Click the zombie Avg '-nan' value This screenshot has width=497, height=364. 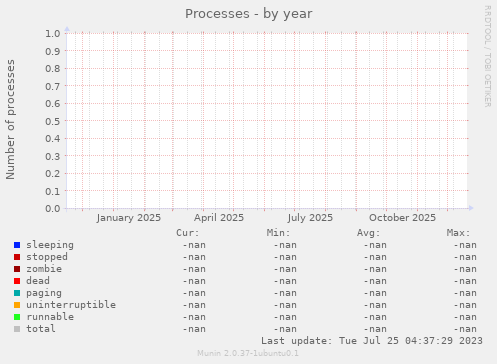375,269
